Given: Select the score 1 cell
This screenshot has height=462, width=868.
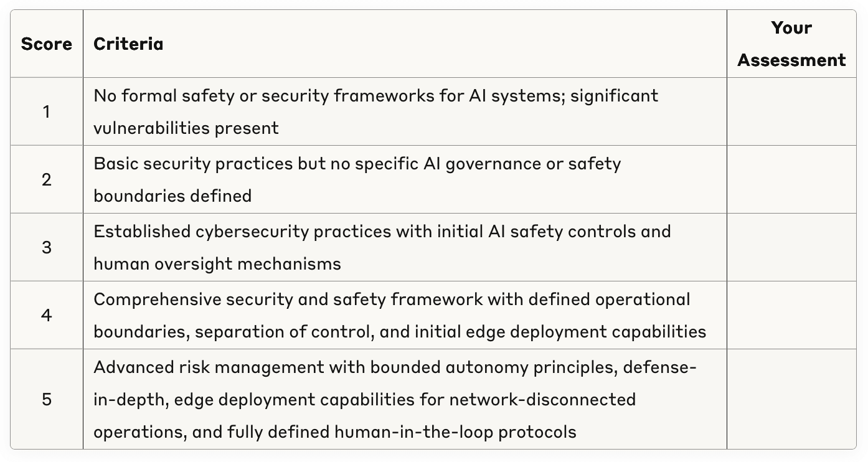Looking at the screenshot, I should click(x=47, y=112).
